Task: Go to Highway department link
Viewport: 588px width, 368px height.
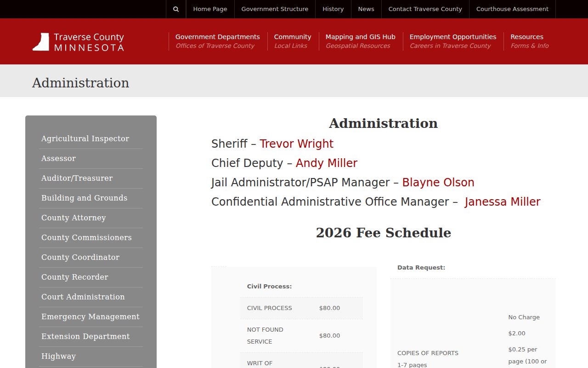Action: 58,356
